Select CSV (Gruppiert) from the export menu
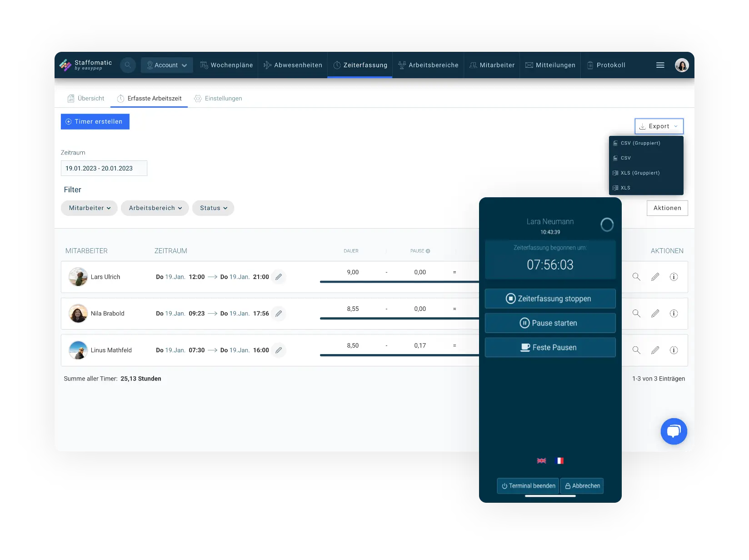This screenshot has height=560, width=749. pyautogui.click(x=640, y=143)
